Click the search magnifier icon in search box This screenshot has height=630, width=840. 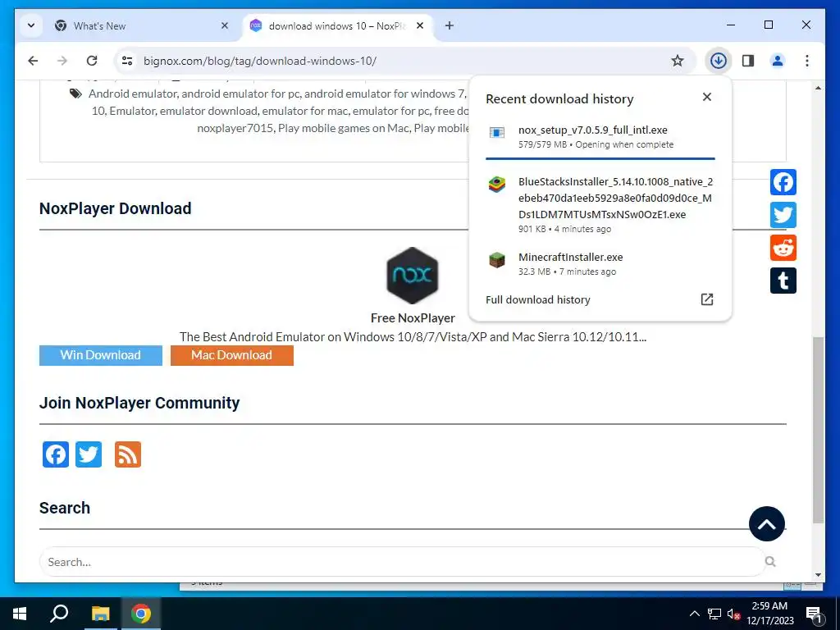pyautogui.click(x=770, y=561)
